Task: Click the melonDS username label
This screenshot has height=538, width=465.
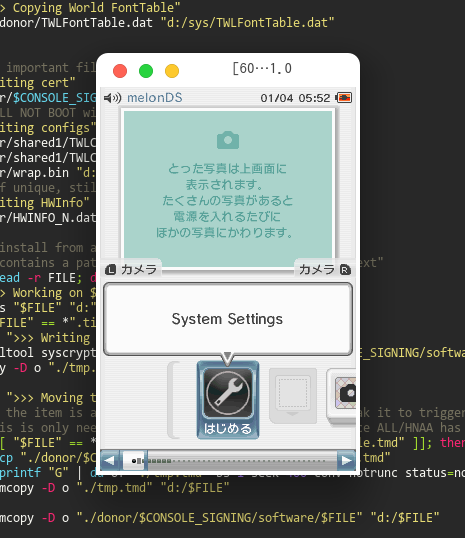Action: 155,98
